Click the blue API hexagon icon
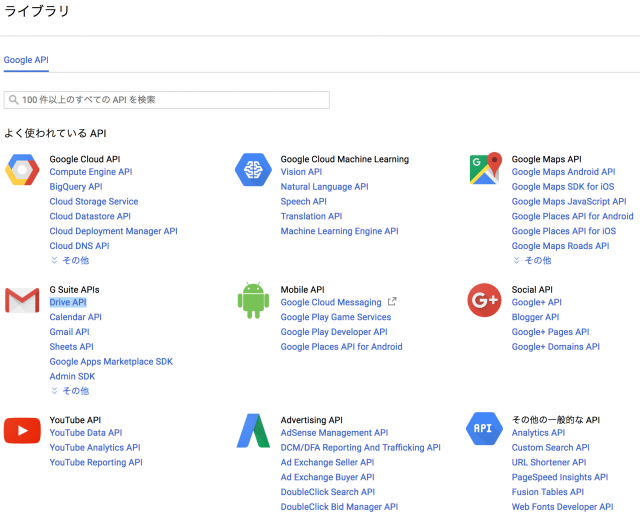 [484, 429]
